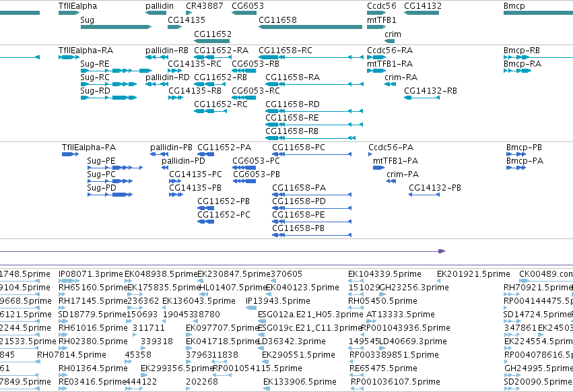Click the CG14132-PB protein label
Screen dimensions: 573x392
click(435, 188)
